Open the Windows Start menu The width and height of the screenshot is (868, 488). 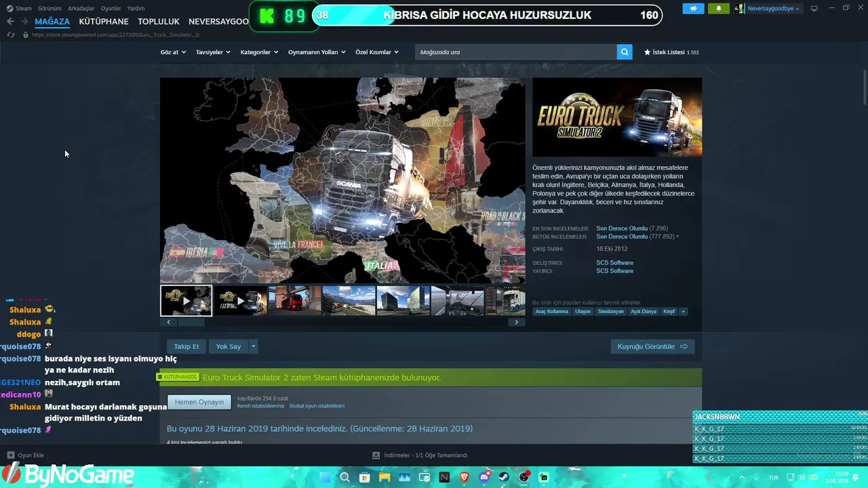point(324,477)
